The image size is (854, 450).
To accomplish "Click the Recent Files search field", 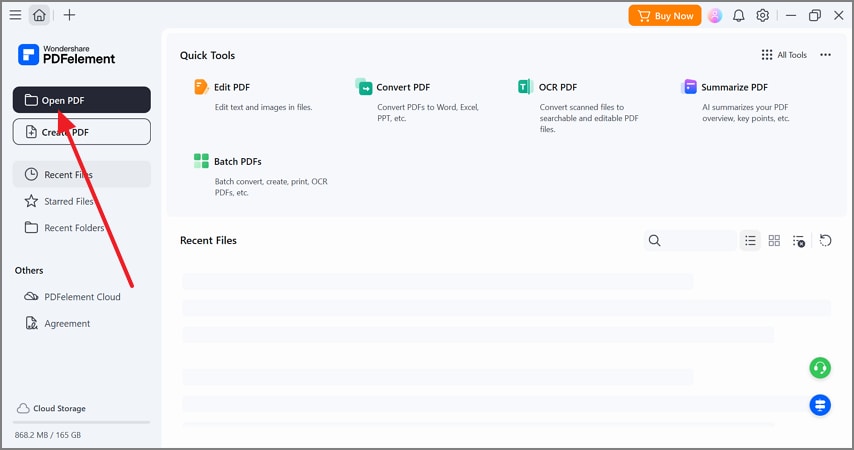I will pyautogui.click(x=690, y=240).
